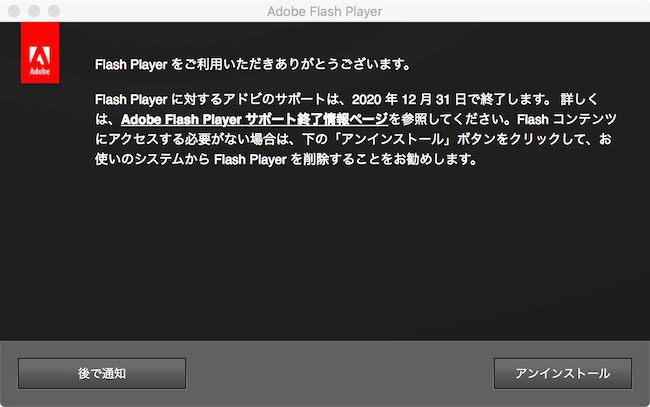Viewport: 650px width, 407px height.
Task: Click the zoom button in title bar
Action: [x=54, y=11]
